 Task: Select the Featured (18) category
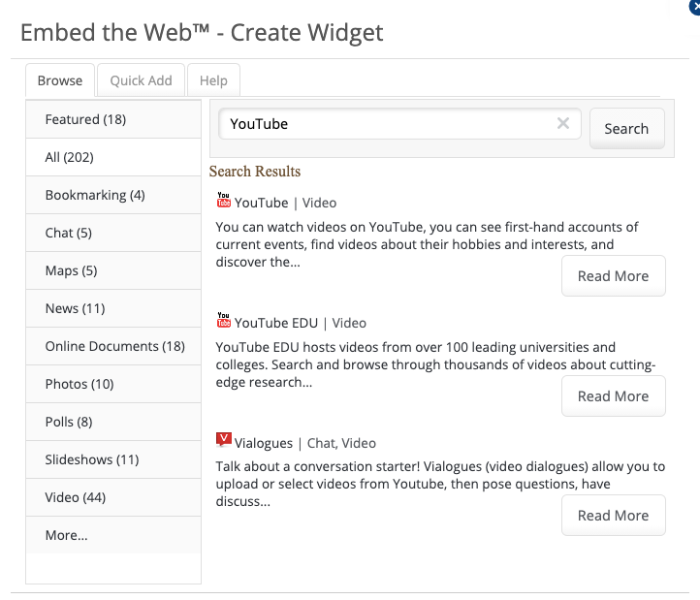click(113, 119)
